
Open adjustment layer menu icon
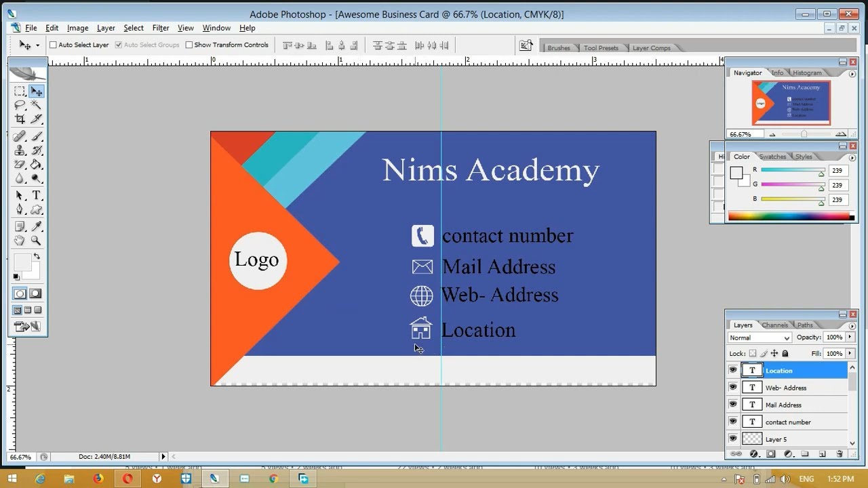788,454
